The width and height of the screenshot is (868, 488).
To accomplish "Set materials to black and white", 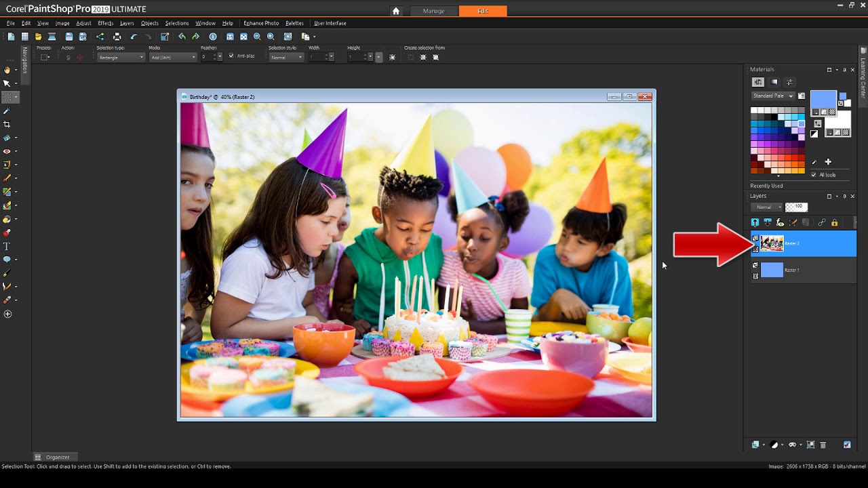I will pos(814,134).
